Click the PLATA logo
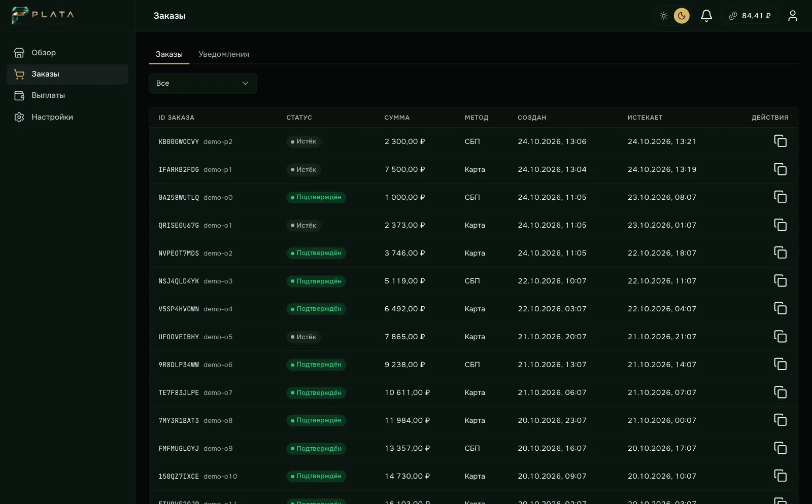The width and height of the screenshot is (812, 504). (43, 15)
